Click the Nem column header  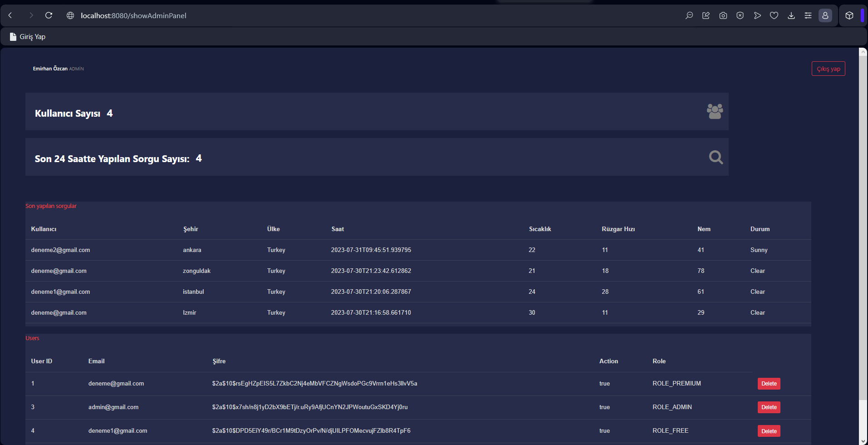[704, 229]
